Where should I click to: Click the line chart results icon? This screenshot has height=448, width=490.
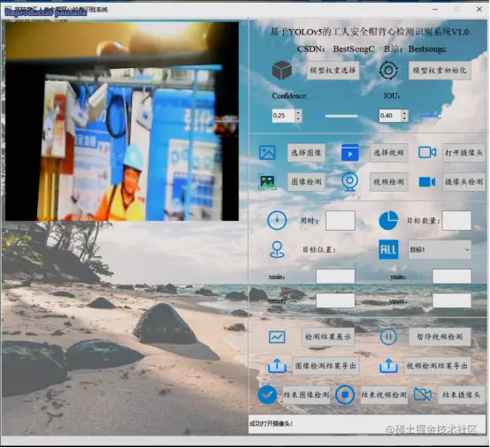[277, 337]
